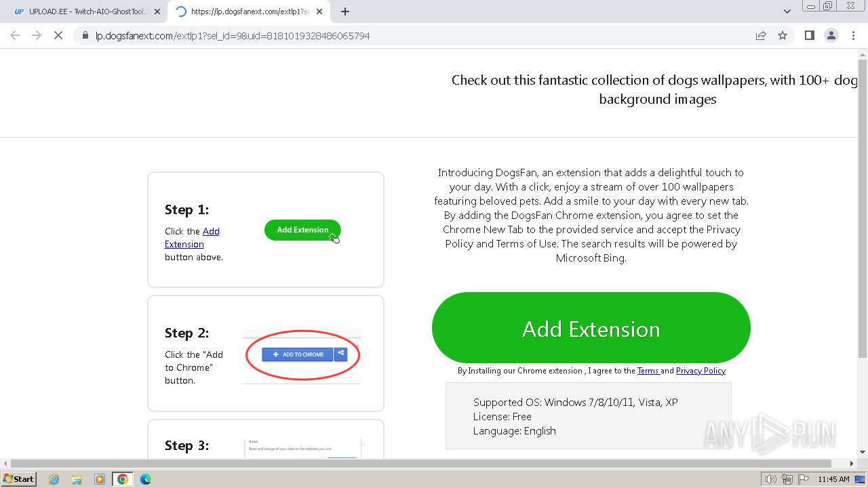
Task: Open a new browser tab
Action: (345, 12)
